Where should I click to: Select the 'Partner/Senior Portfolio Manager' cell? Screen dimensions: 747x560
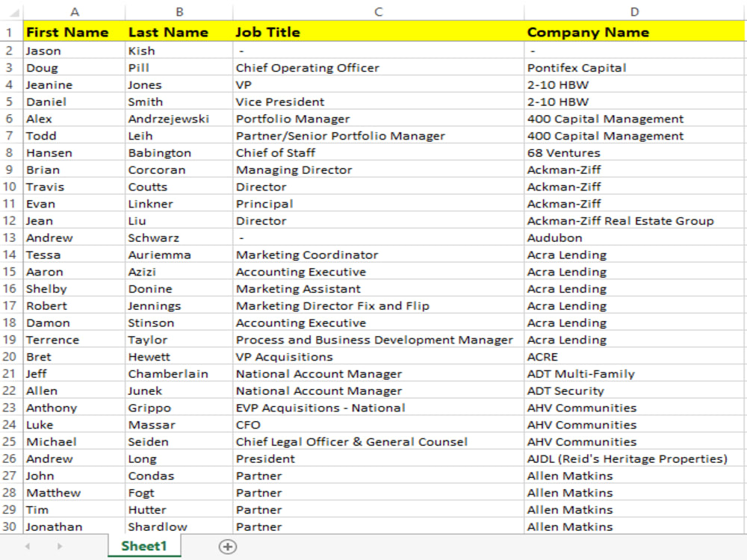(378, 136)
